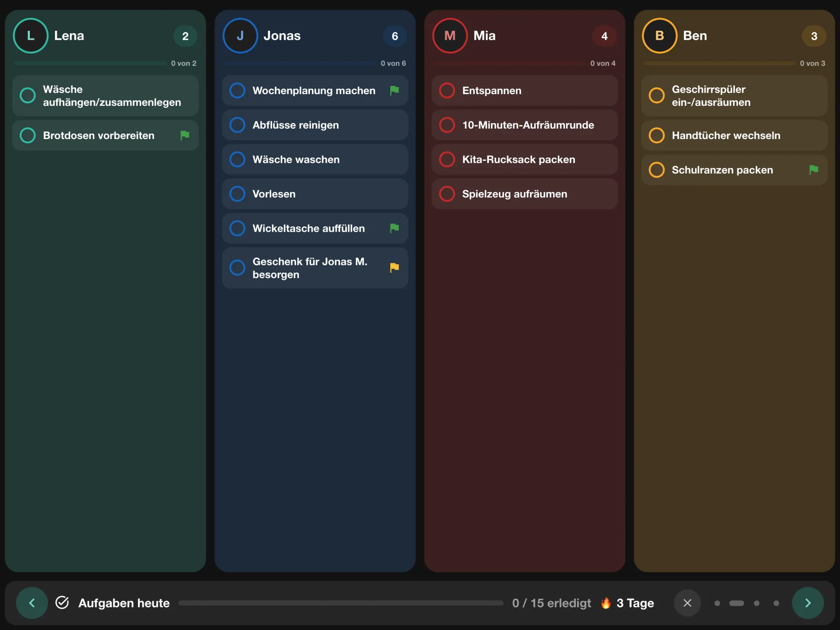Tick the Geschirrspüler ein-/ausräumen circle
Viewport: 840px width, 630px height.
click(656, 96)
